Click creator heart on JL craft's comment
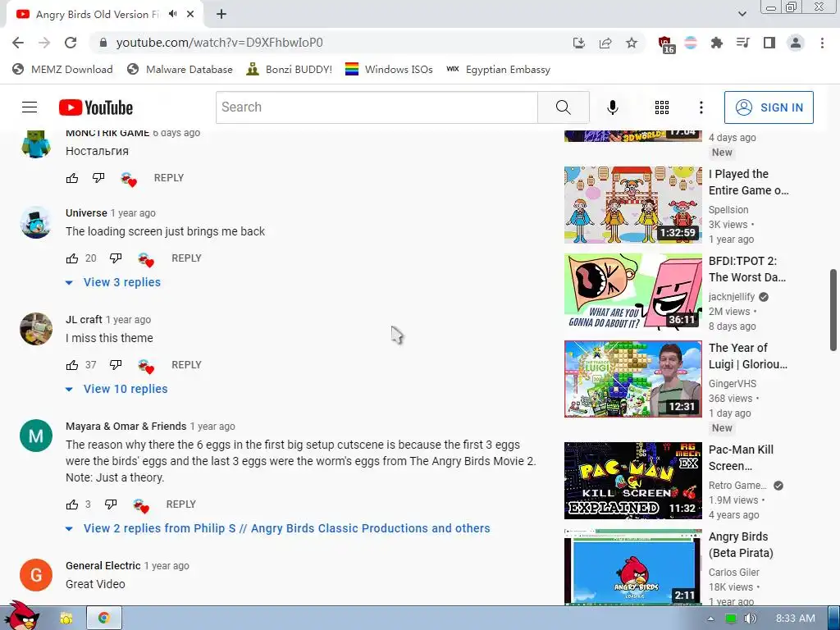The image size is (840, 630). pyautogui.click(x=146, y=366)
